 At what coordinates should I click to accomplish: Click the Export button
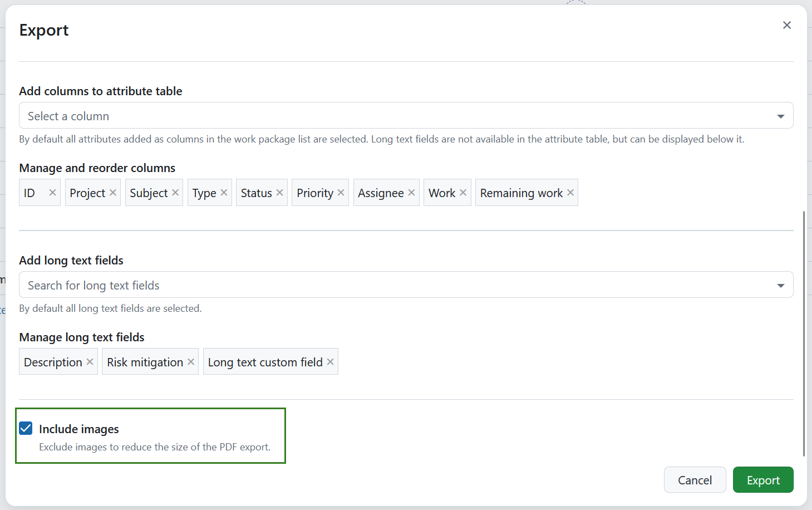click(763, 479)
